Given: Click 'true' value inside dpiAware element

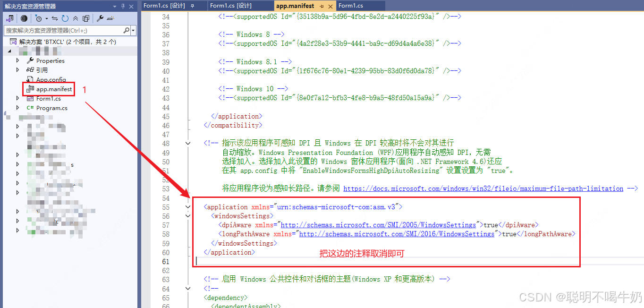Looking at the screenshot, I should click(491, 225).
